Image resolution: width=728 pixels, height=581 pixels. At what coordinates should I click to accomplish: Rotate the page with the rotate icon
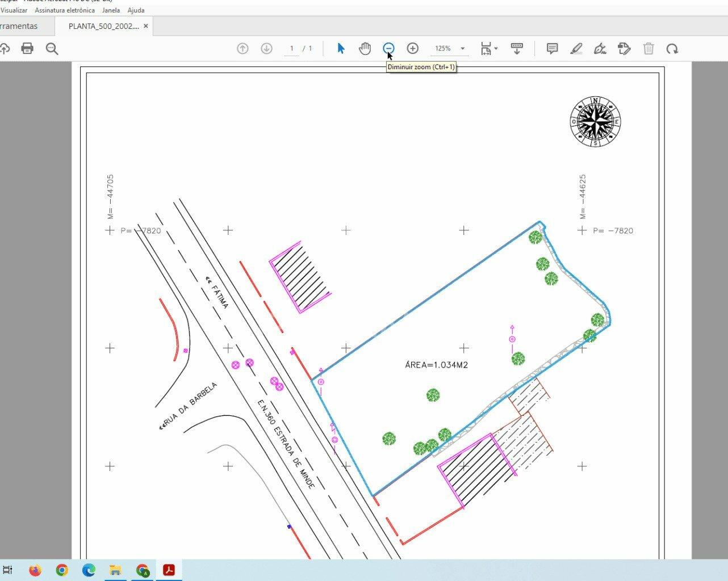(672, 49)
